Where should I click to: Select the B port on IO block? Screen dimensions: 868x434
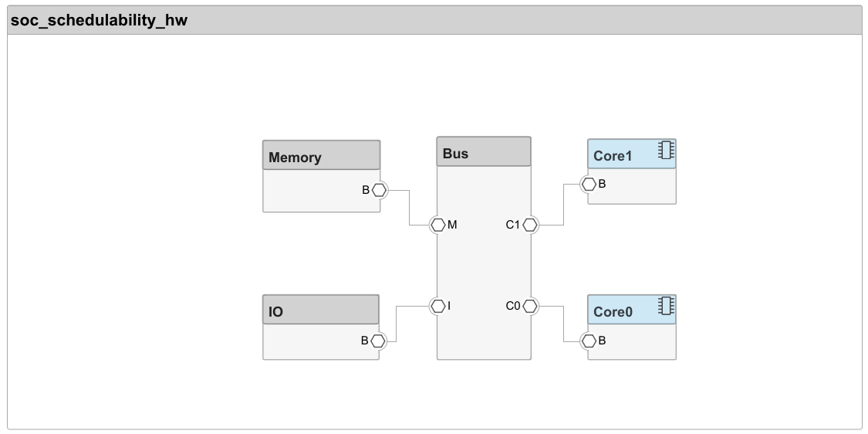click(x=378, y=341)
